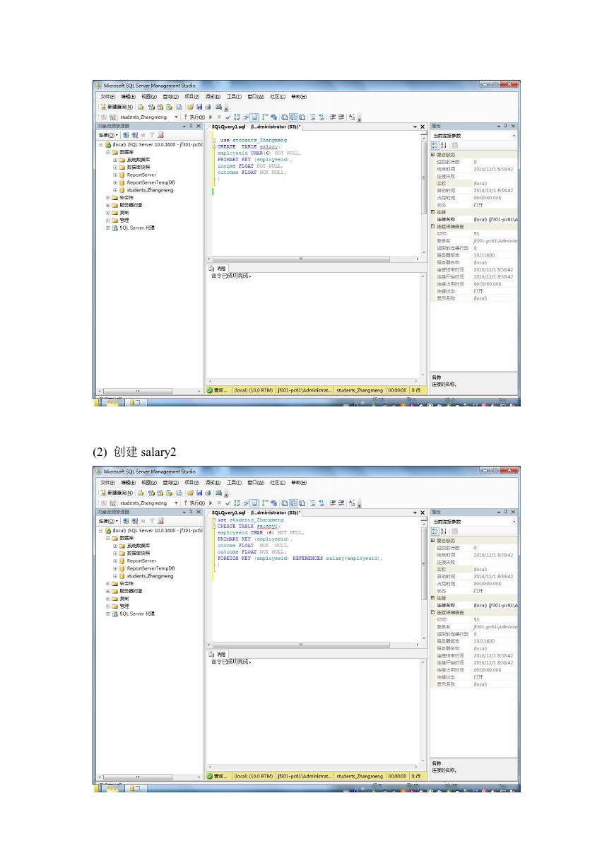Click filter icon in upper Object Explorer
The height and width of the screenshot is (868, 614).
152,134
